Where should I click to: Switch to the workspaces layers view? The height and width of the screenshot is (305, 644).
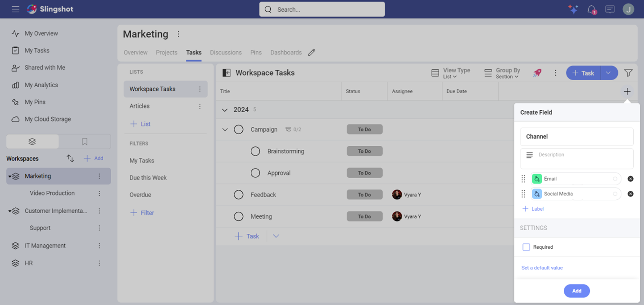(32, 141)
